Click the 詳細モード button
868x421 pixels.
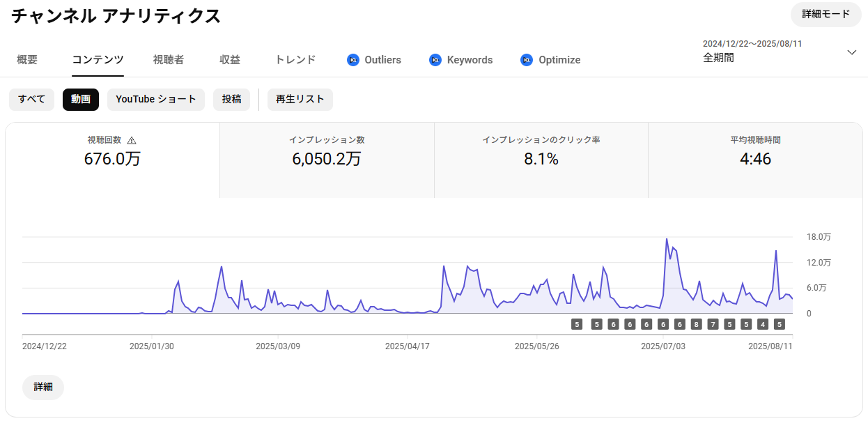coord(826,14)
